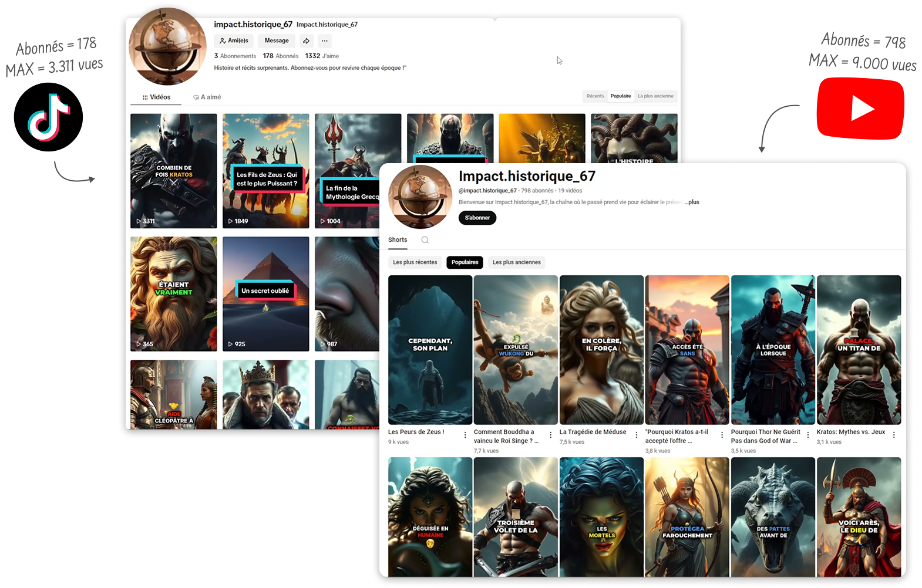Screen dimensions: 922x588
Task: Open options menu for 'La Tragédie de Méduse'
Action: coord(637,435)
